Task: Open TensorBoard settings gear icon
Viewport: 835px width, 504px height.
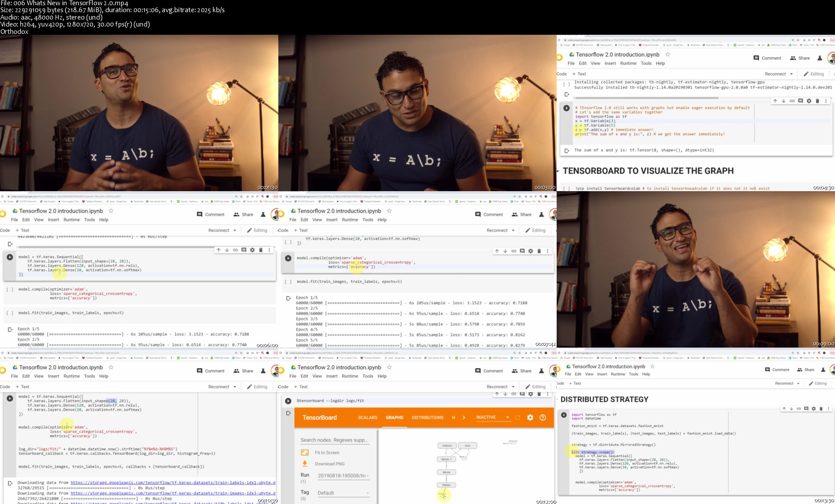Action: point(530,418)
